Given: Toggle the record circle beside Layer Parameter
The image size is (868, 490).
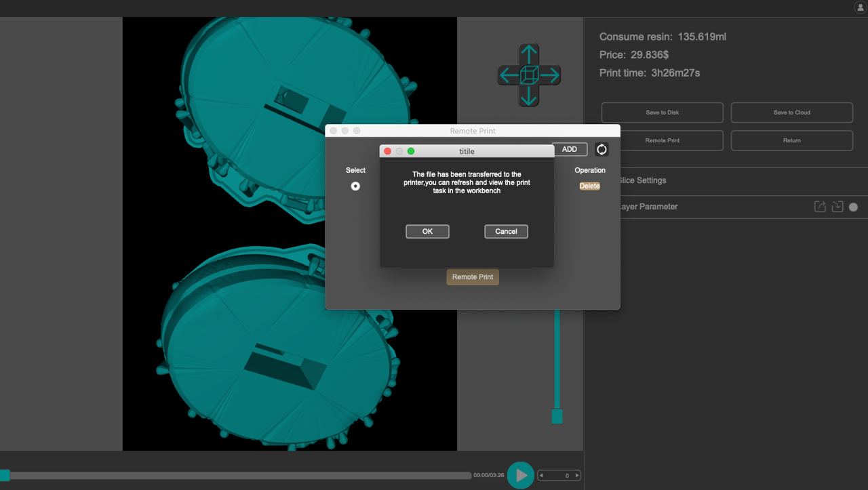Looking at the screenshot, I should (x=852, y=207).
